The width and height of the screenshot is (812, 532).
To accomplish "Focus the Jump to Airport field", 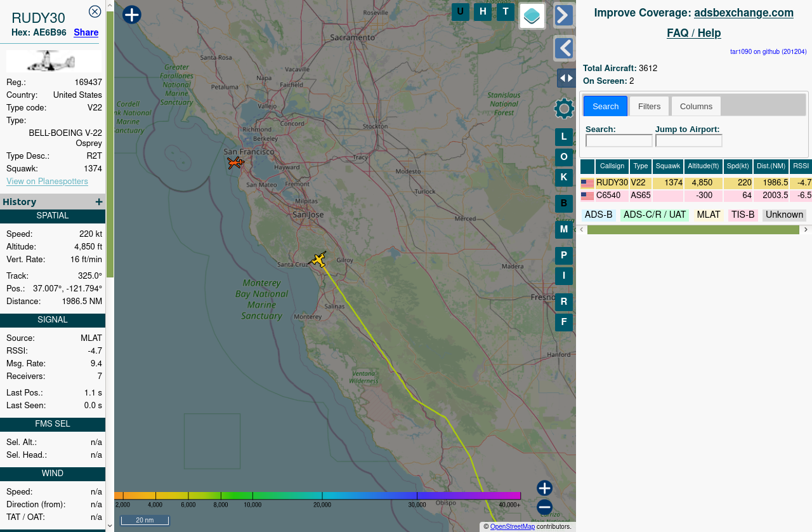I will tap(688, 141).
